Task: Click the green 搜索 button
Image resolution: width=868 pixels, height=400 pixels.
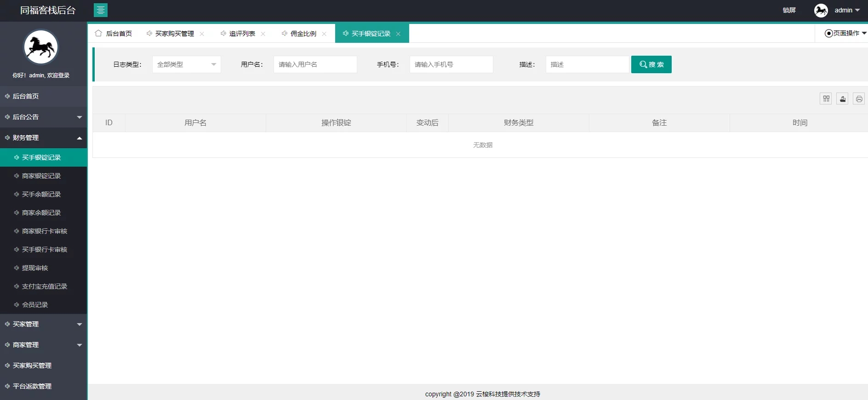Action: (651, 64)
